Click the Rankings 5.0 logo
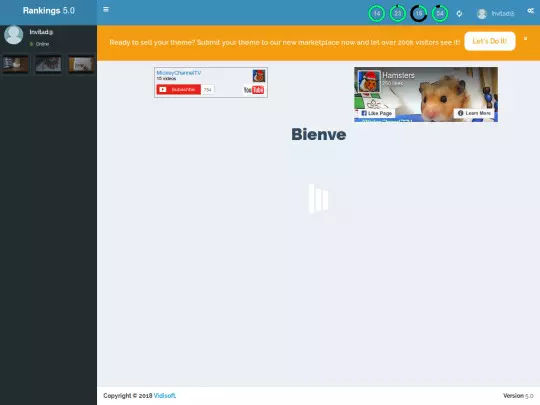Viewport: 540px width, 405px height. [49, 11]
